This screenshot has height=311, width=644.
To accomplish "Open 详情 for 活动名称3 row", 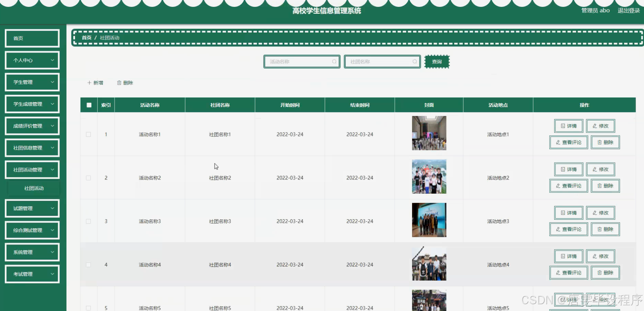I will click(x=569, y=213).
